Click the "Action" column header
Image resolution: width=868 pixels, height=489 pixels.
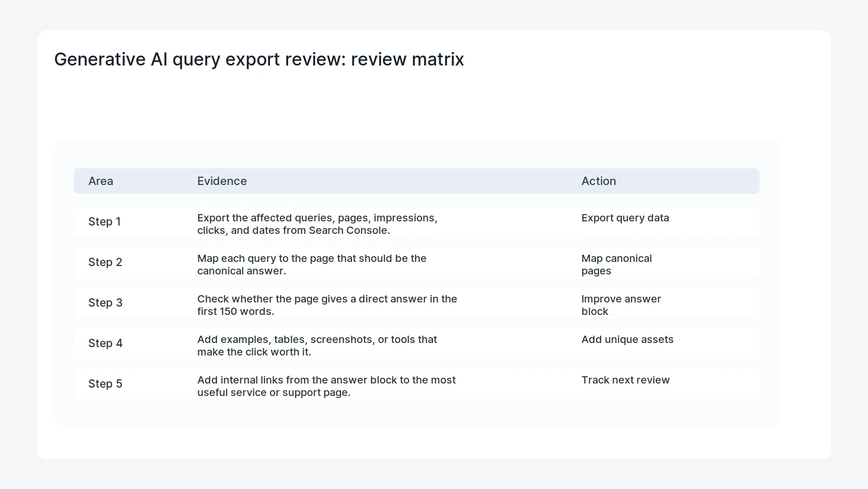(599, 181)
